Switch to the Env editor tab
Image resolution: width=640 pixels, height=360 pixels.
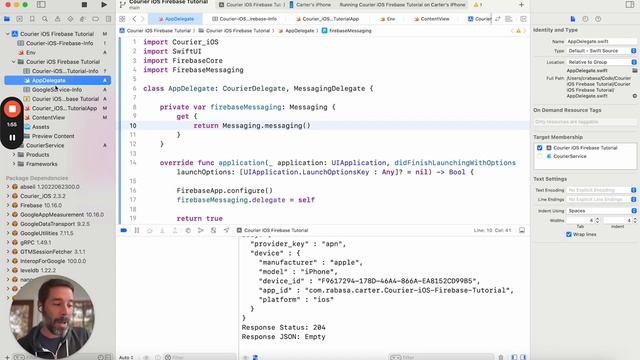(x=387, y=19)
